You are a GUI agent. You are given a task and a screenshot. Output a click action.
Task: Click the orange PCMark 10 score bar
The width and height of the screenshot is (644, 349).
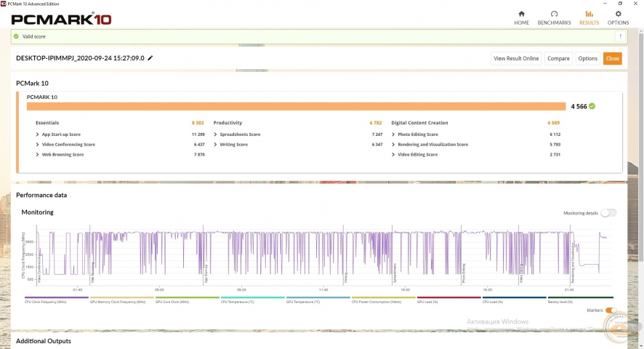tap(296, 106)
